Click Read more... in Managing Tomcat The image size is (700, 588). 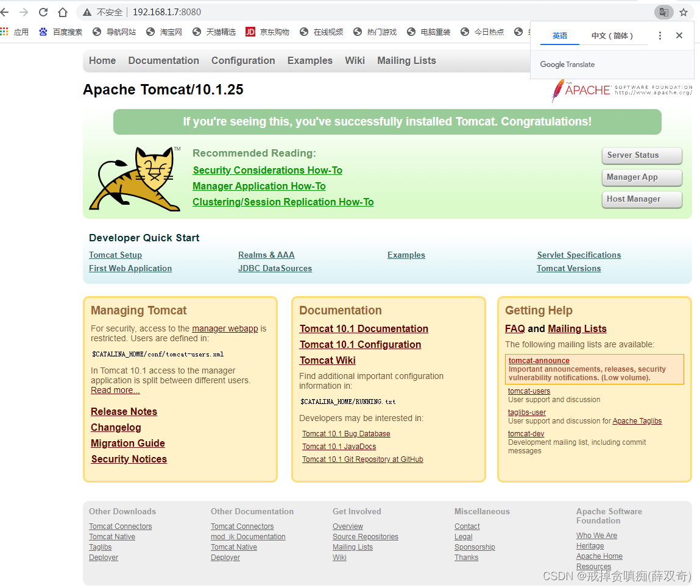point(115,390)
